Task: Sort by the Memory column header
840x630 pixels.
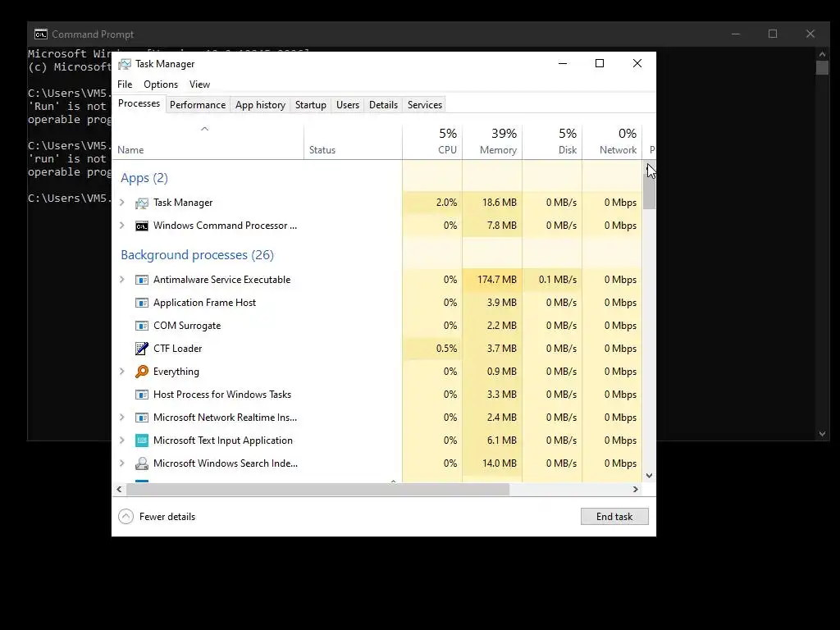Action: pos(492,142)
